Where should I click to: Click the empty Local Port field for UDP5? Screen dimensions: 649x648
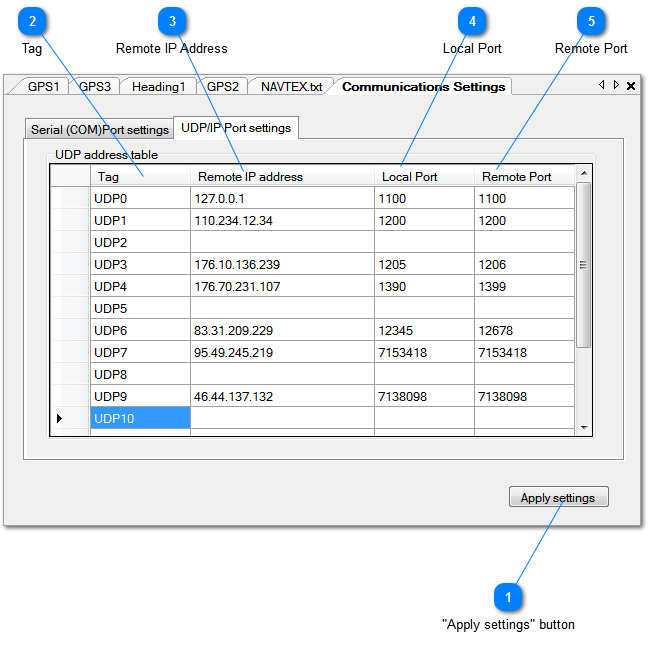click(x=424, y=308)
